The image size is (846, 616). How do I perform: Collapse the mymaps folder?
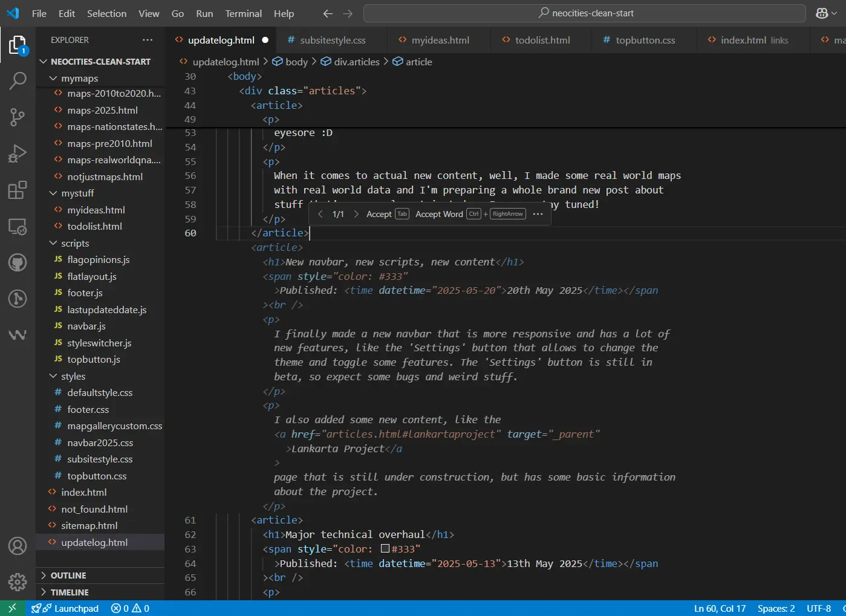point(53,79)
